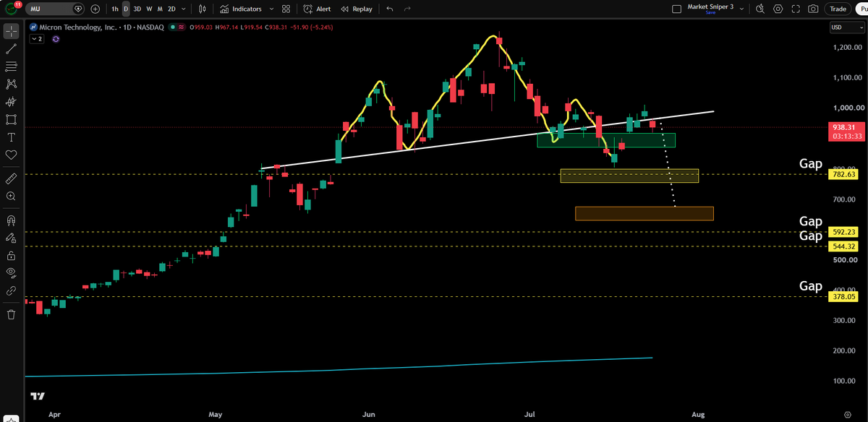
Task: Select the orange target zone rectangle
Action: point(644,213)
